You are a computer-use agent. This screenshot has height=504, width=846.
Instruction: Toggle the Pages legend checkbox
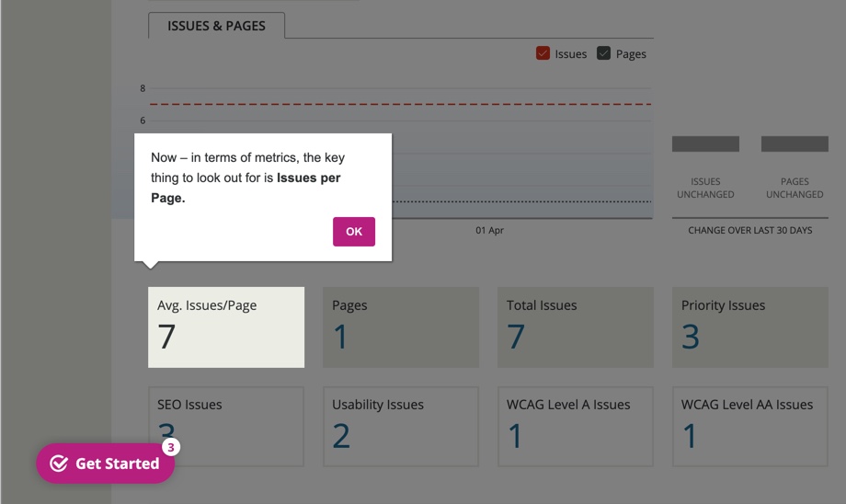(x=604, y=53)
